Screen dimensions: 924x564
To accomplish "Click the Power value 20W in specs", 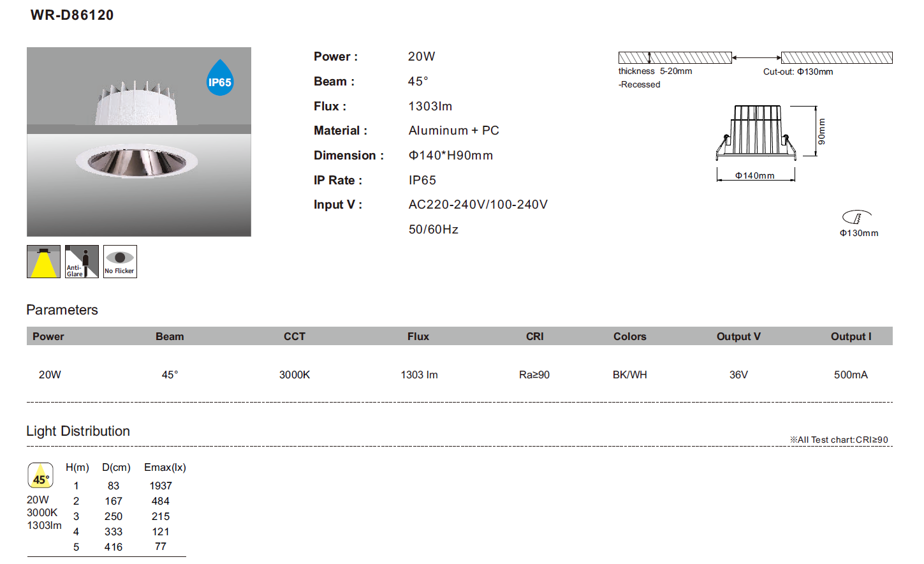I will point(422,57).
